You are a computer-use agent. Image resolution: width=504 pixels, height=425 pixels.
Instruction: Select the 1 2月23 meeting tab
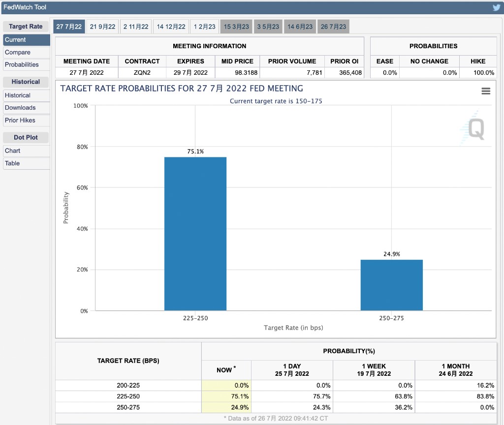(x=204, y=27)
